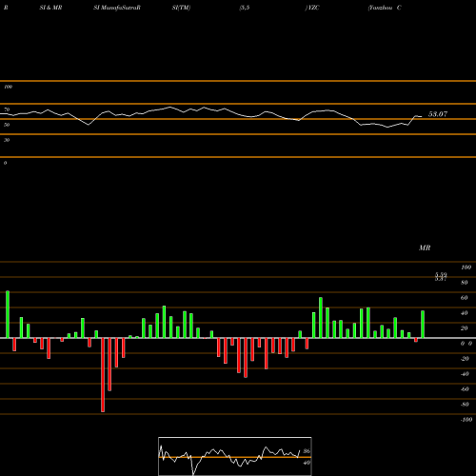476x476 pixels.
Task: Click the 'SI & MR' header label
Action: tap(50, 8)
